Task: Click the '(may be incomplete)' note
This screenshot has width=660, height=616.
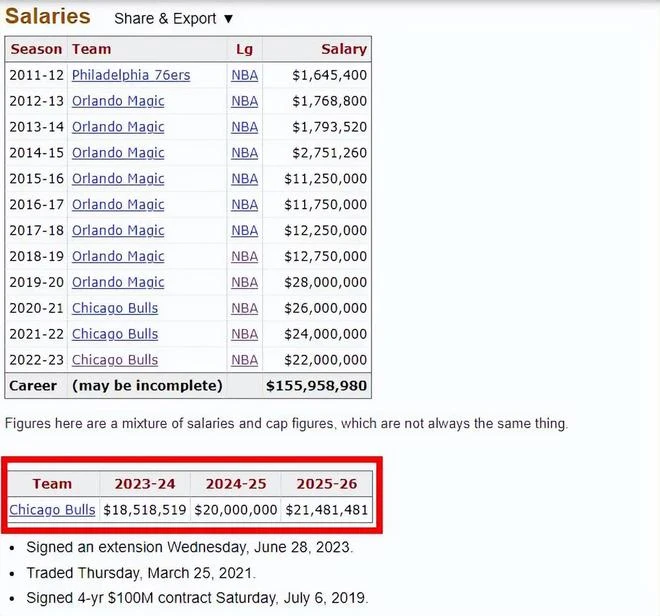Action: (147, 386)
